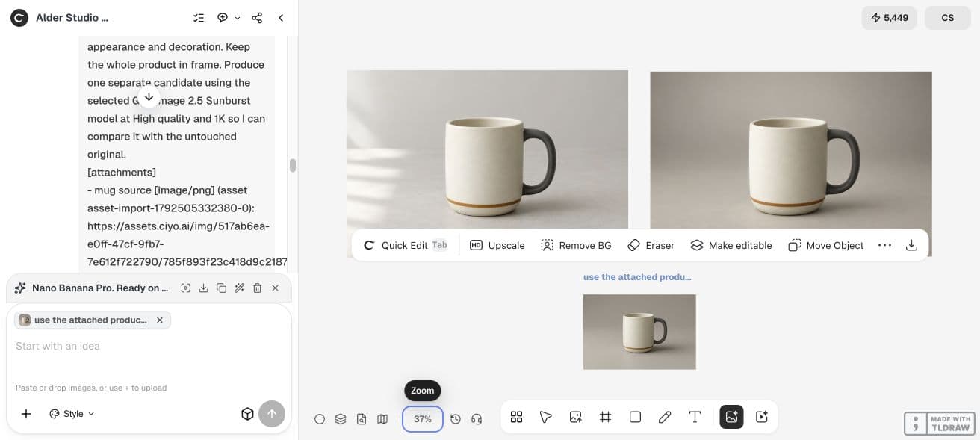Image resolution: width=980 pixels, height=440 pixels.
Task: Jump to latest message with down arrow
Action: tap(149, 97)
